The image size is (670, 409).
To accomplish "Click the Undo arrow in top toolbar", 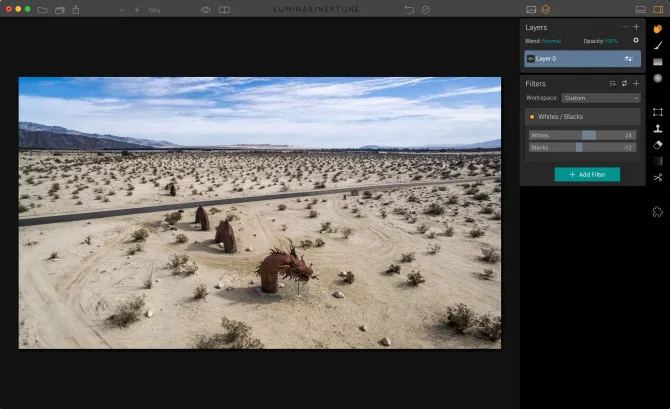I will coord(409,9).
